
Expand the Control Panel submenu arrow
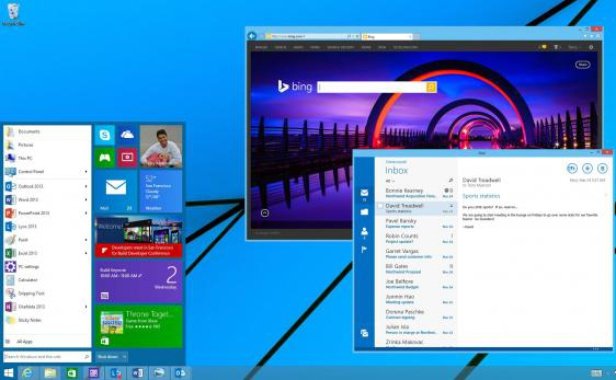(x=86, y=172)
